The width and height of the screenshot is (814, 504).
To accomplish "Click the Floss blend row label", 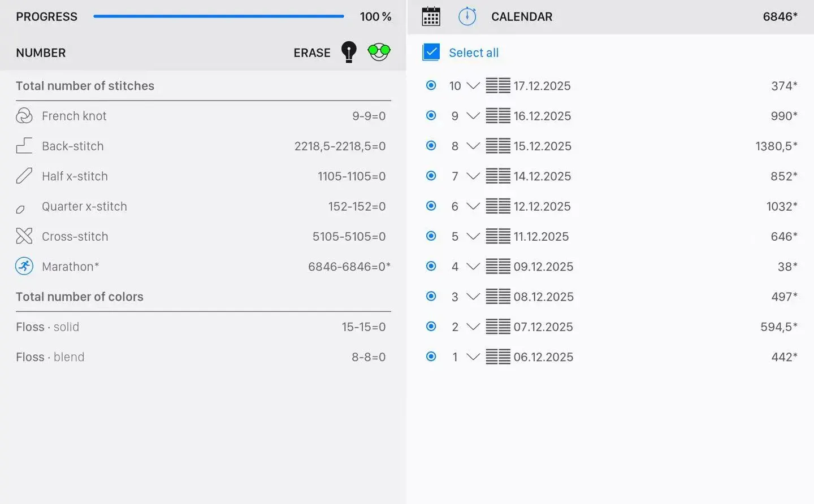I will (x=50, y=357).
